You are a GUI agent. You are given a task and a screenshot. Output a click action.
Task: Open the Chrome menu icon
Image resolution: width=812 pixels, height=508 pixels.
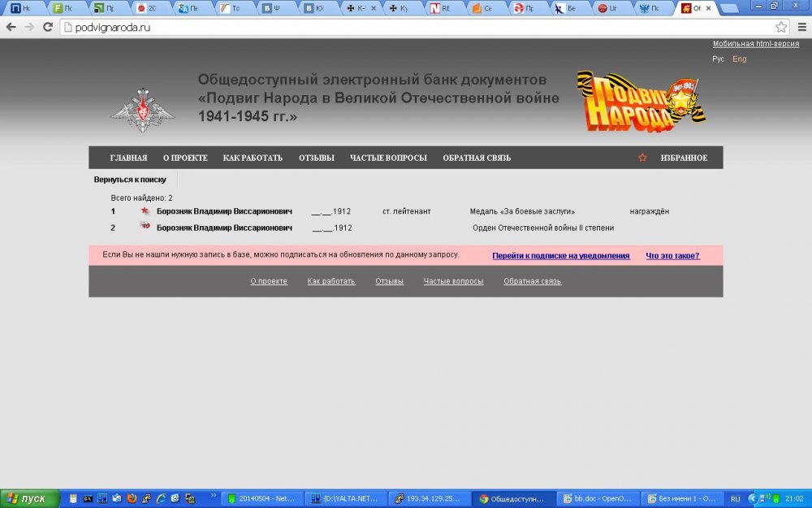[x=801, y=27]
